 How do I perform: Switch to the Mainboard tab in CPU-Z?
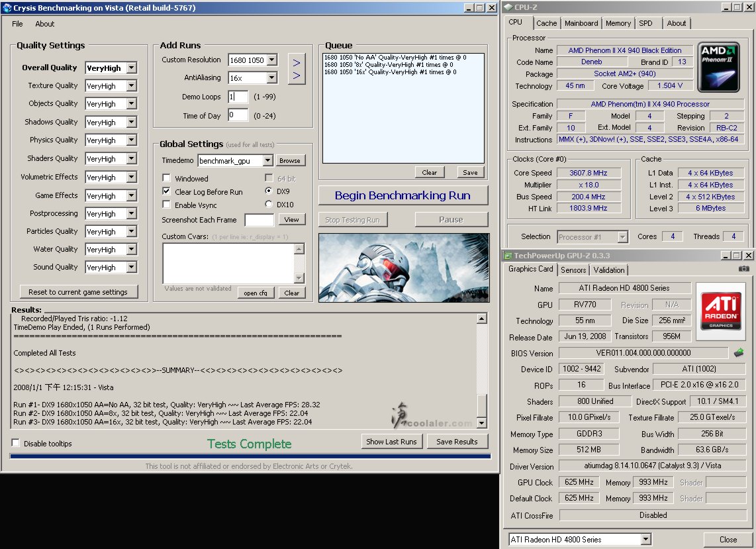pyautogui.click(x=581, y=23)
